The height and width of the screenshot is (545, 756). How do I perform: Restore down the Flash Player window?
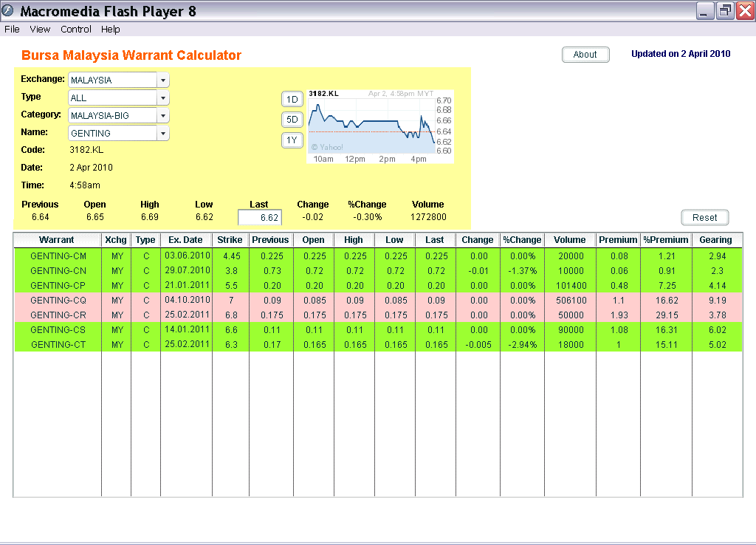point(725,10)
